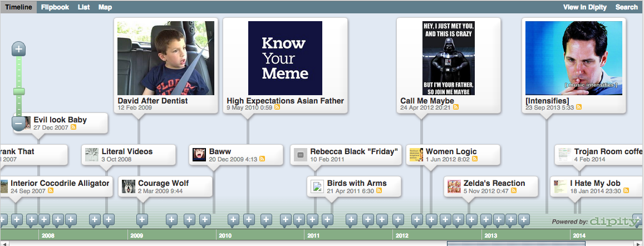Viewport: 644px width, 246px height.
Task: Jump to 2011 on the timeline axis
Action: [x=314, y=236]
